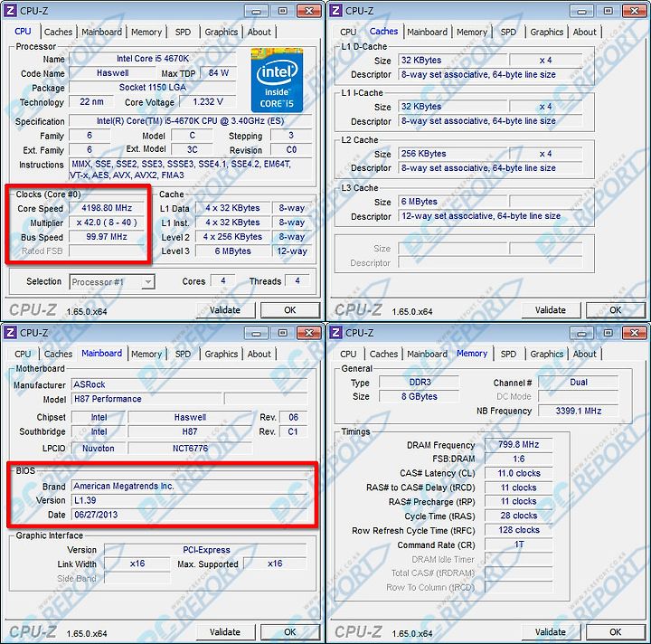
Task: Click the Bus Speed value 99.97 MHz
Action: pyautogui.click(x=107, y=237)
